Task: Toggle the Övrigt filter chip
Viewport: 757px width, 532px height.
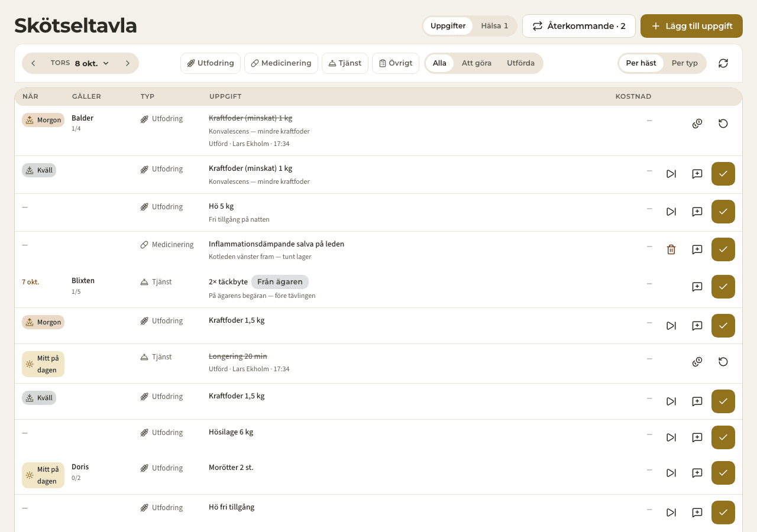Action: [396, 63]
